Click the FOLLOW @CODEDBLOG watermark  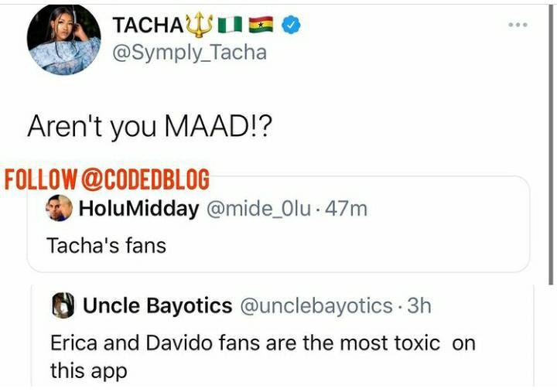click(108, 179)
